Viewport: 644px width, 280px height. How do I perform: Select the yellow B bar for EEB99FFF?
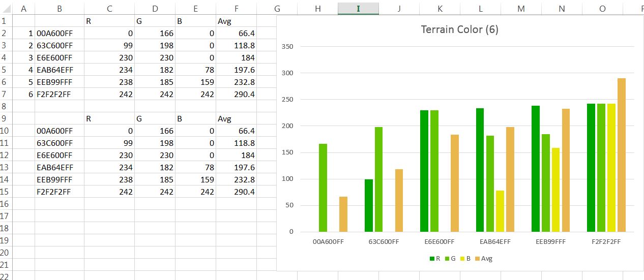click(x=556, y=190)
